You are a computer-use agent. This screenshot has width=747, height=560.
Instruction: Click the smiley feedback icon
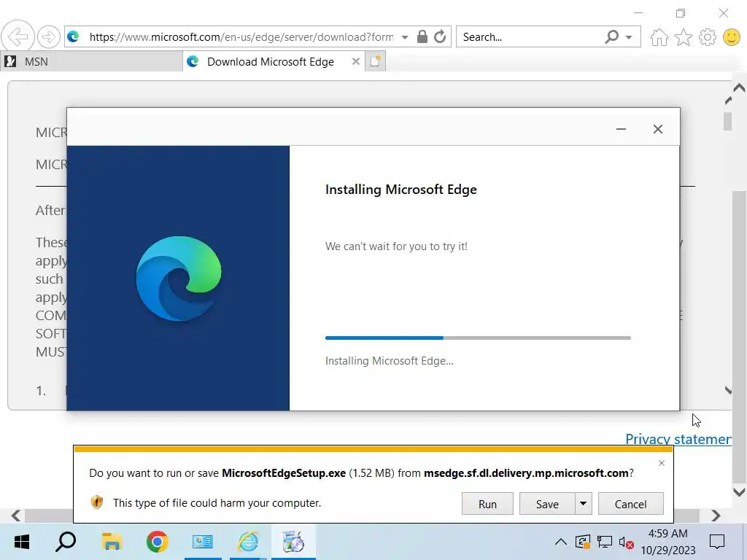pos(732,37)
